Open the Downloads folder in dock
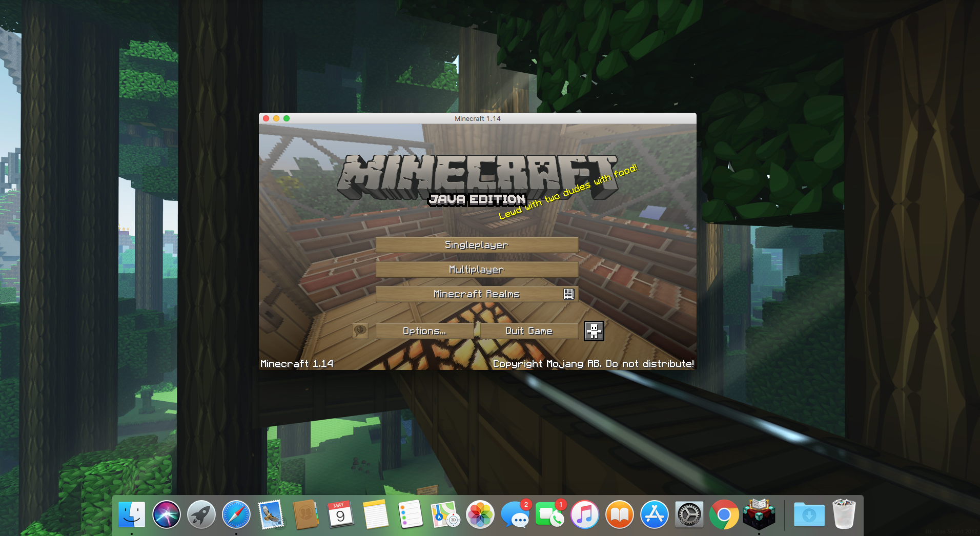Screen dimensions: 980x536 pos(809,514)
